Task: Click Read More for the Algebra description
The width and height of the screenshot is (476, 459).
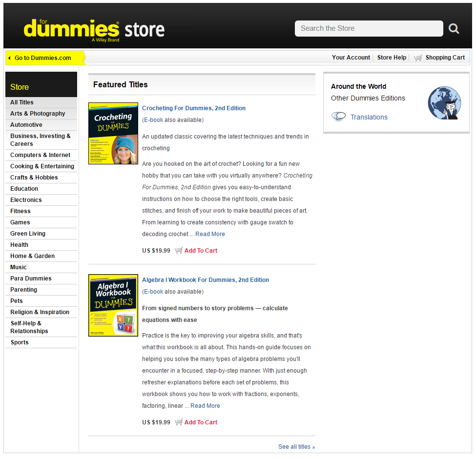Action: click(205, 406)
